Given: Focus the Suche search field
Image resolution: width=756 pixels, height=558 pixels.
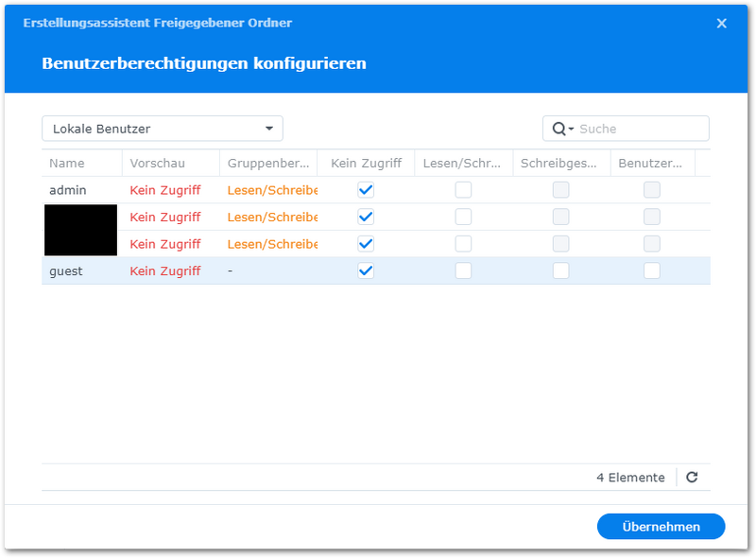Looking at the screenshot, I should click(640, 129).
